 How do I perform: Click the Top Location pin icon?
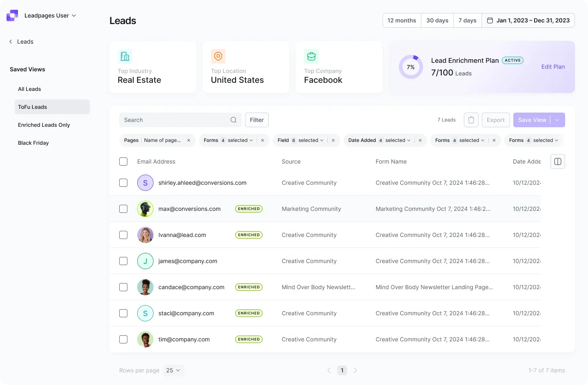coord(218,56)
